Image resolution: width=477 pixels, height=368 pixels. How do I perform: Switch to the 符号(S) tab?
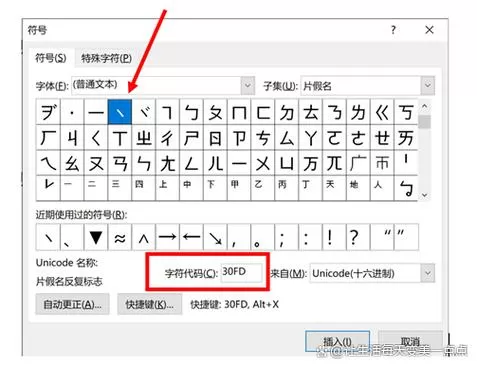(51, 58)
